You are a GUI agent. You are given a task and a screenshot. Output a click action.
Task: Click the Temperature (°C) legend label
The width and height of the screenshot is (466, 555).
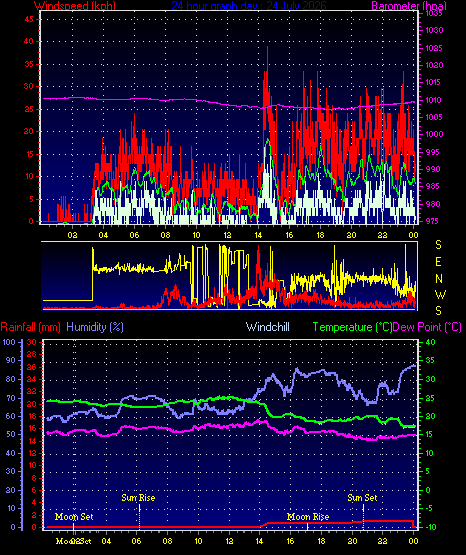352,327
